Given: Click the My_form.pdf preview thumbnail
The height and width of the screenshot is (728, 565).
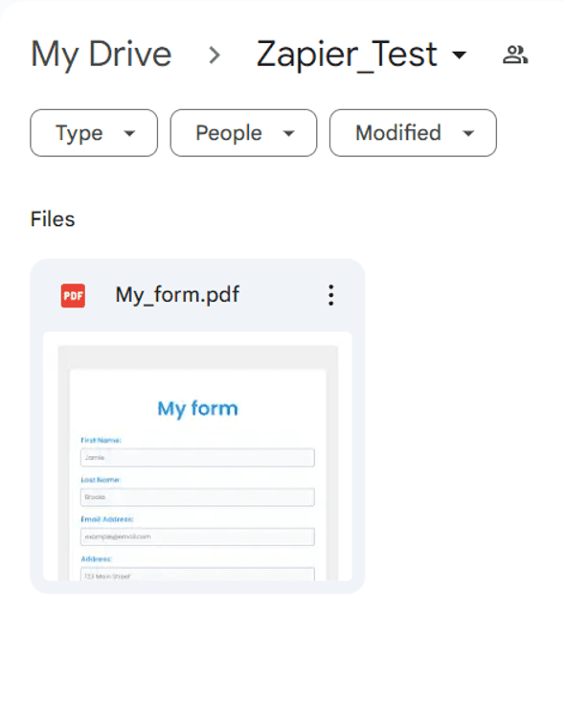Looking at the screenshot, I should [198, 456].
